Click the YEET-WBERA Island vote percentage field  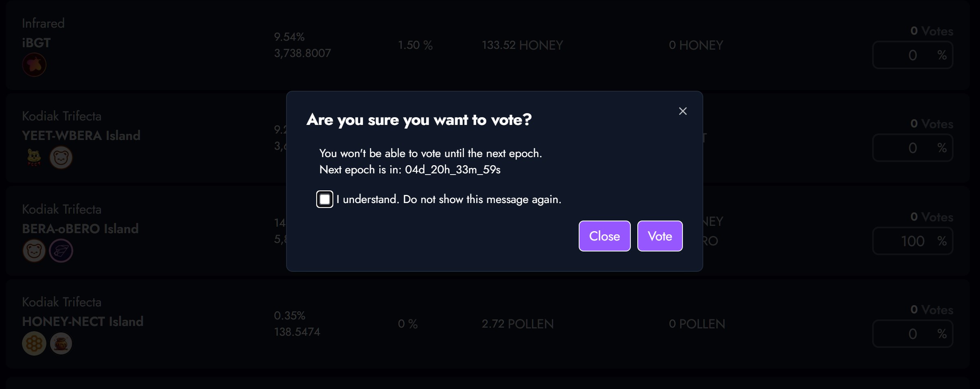click(x=913, y=148)
